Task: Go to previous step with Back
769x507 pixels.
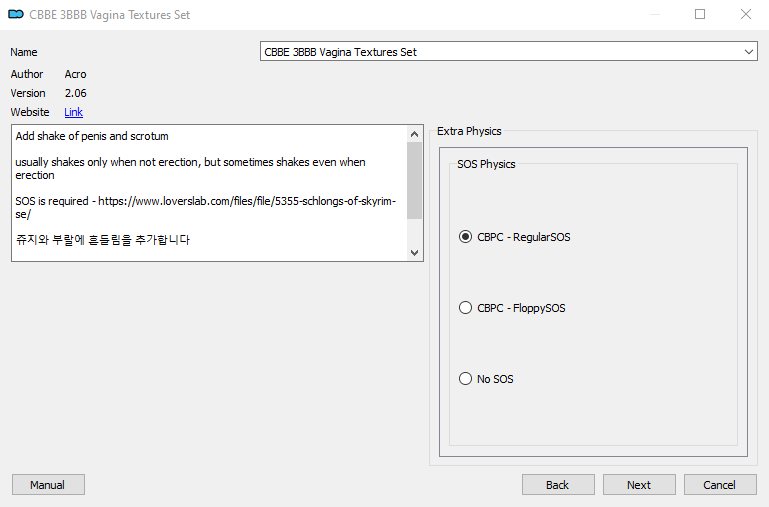Action: (x=558, y=484)
